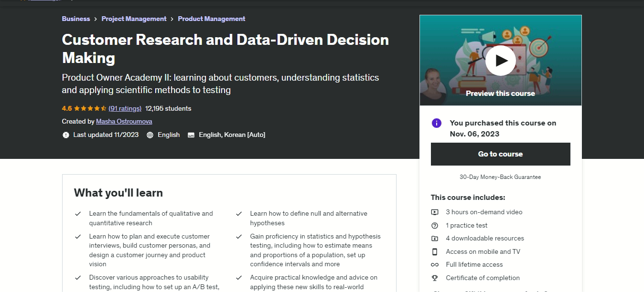Click the globe language icon
644x292 pixels.
tap(150, 135)
